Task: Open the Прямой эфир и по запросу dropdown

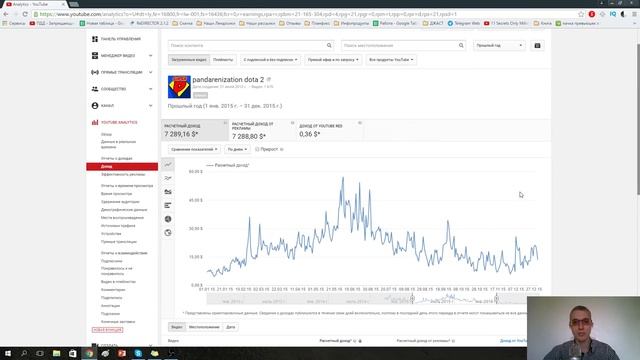Action: [x=333, y=60]
